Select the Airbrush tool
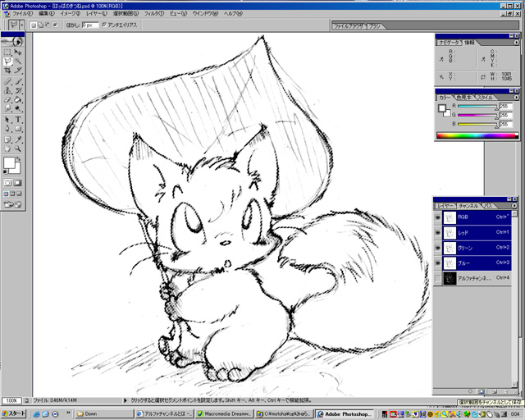 click(x=7, y=81)
